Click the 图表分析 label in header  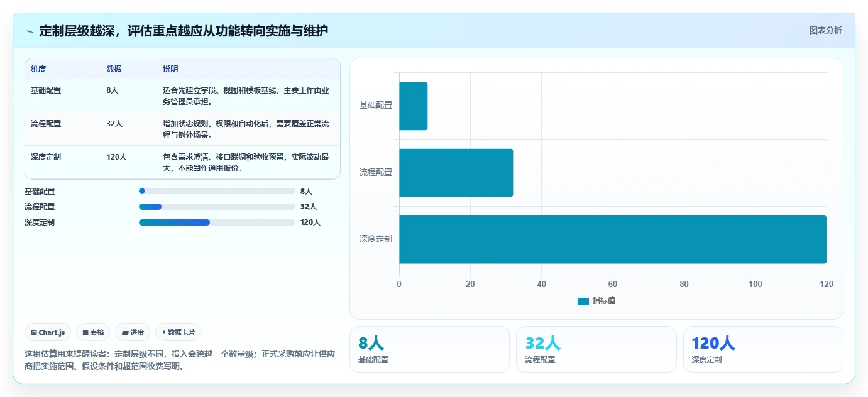(x=825, y=30)
